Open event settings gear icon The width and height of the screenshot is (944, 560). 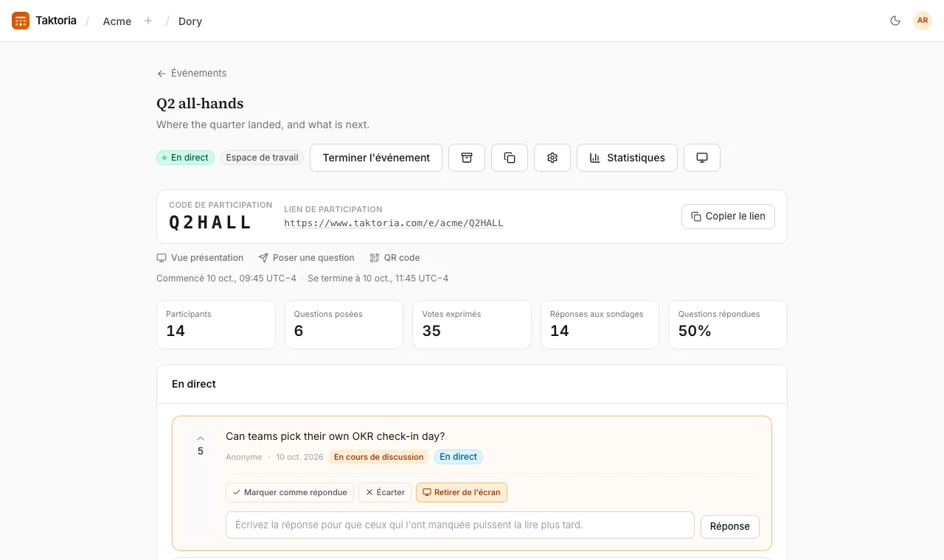coord(552,158)
